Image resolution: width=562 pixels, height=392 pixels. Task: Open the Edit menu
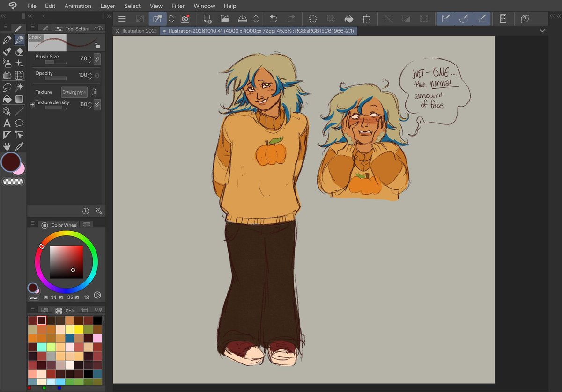tap(50, 6)
